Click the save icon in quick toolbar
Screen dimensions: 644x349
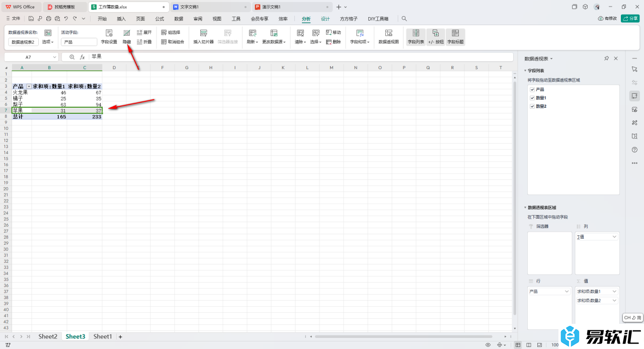[x=31, y=19]
